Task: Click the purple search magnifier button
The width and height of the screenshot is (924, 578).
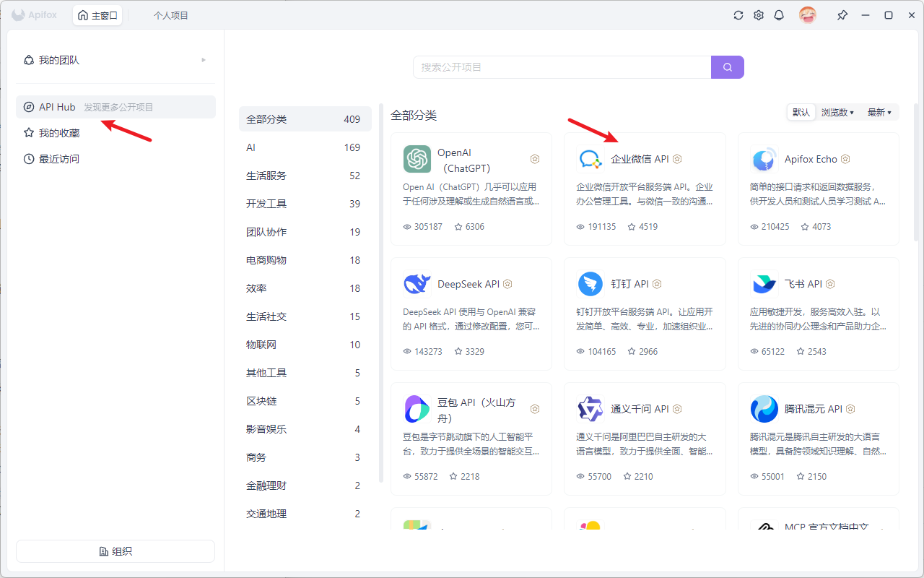Action: pyautogui.click(x=727, y=67)
